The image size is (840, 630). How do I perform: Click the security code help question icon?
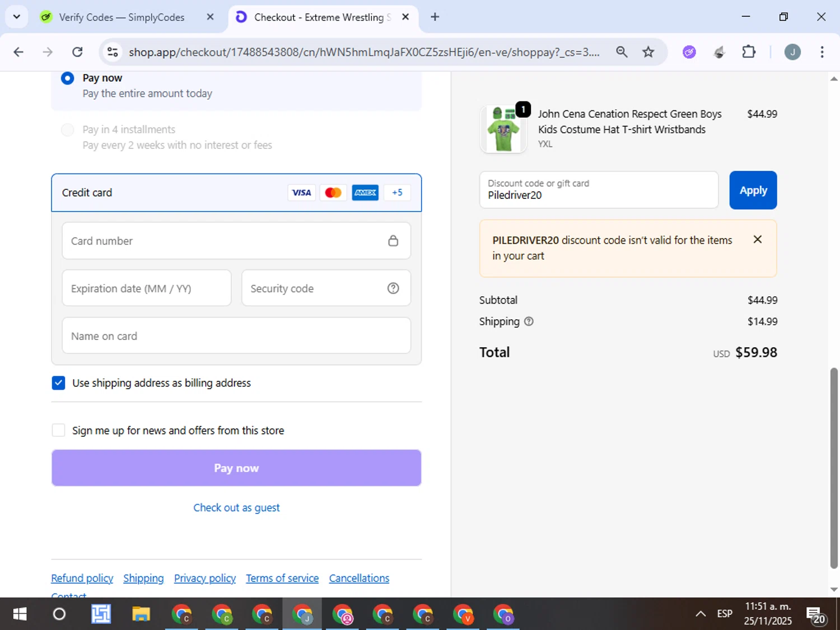393,288
